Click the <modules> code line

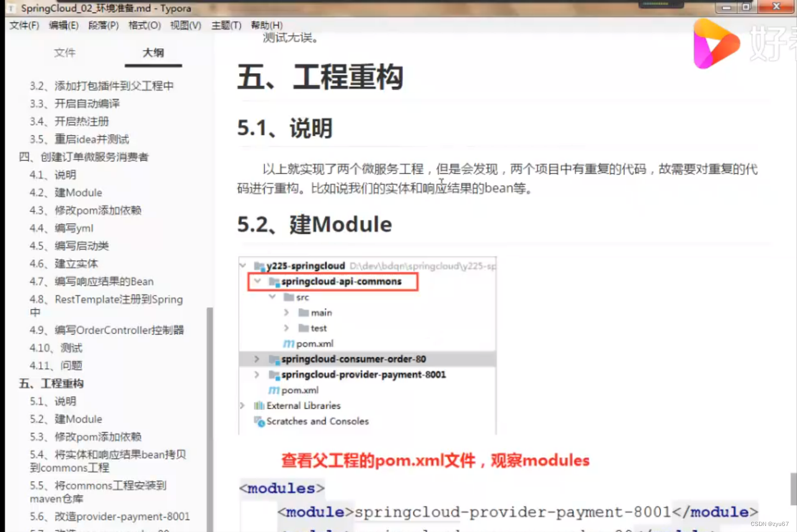point(282,488)
